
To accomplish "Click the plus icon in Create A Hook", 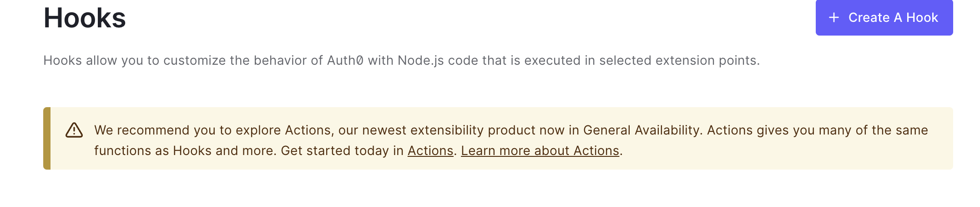I will click(x=834, y=18).
